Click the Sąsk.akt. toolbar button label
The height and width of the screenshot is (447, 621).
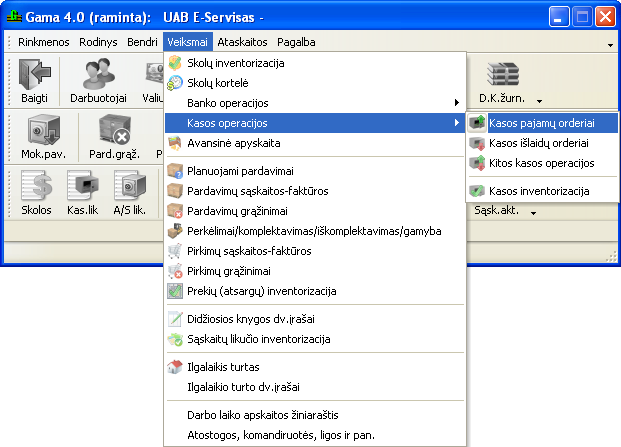[x=496, y=210]
